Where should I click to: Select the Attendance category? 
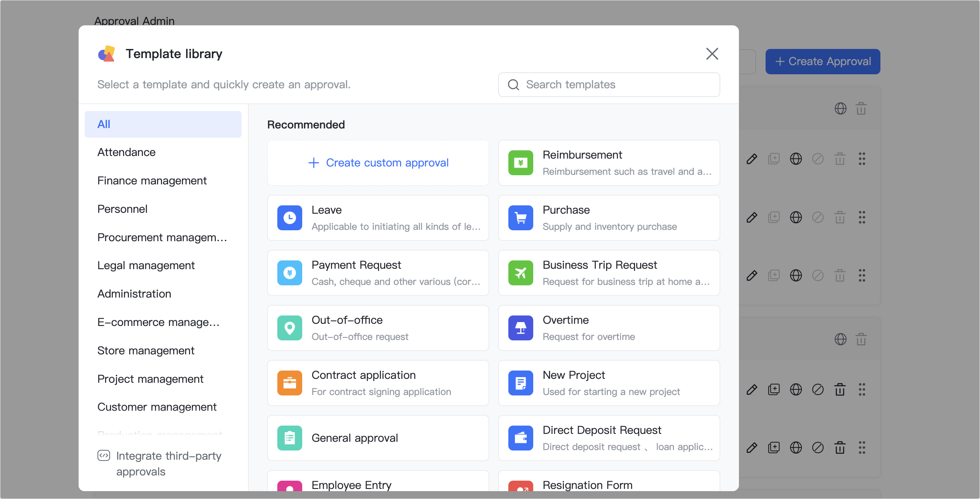126,152
